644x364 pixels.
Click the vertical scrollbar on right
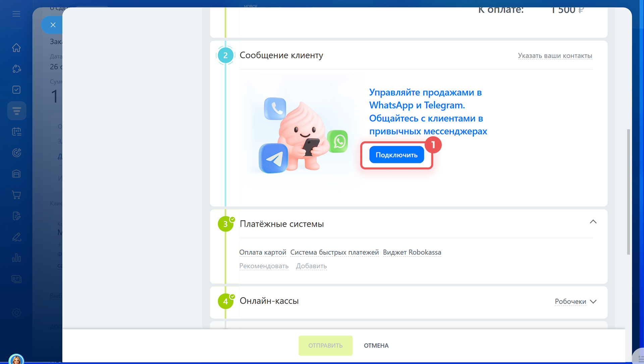click(628, 191)
